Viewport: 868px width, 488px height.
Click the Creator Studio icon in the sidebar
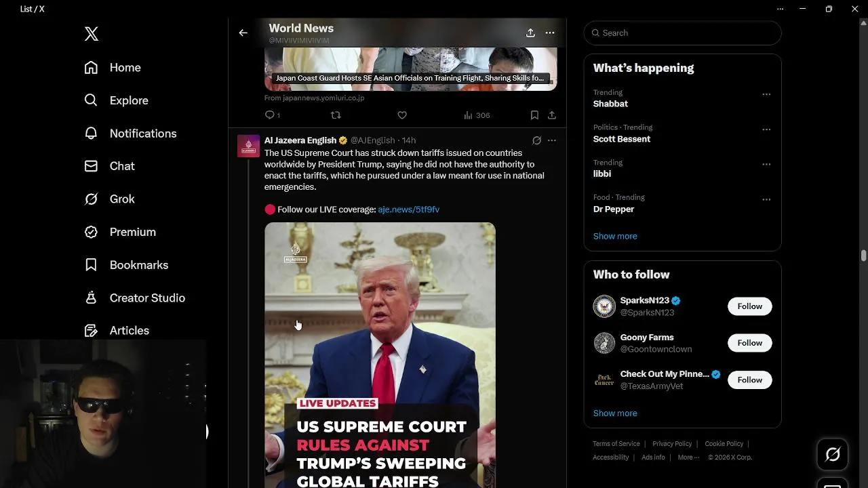point(91,298)
